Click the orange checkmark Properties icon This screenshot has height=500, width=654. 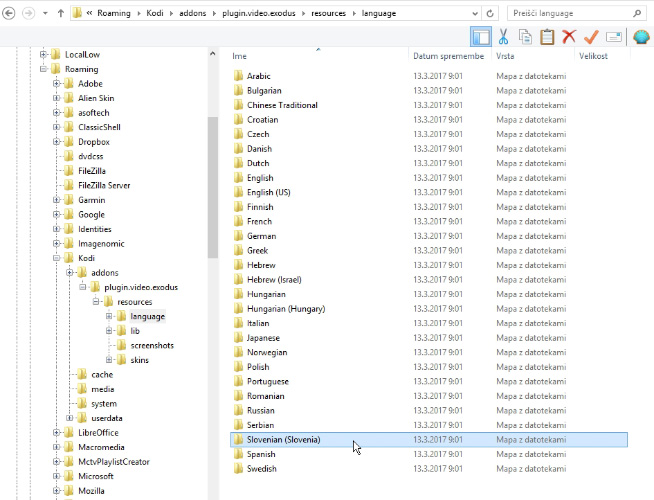click(591, 37)
